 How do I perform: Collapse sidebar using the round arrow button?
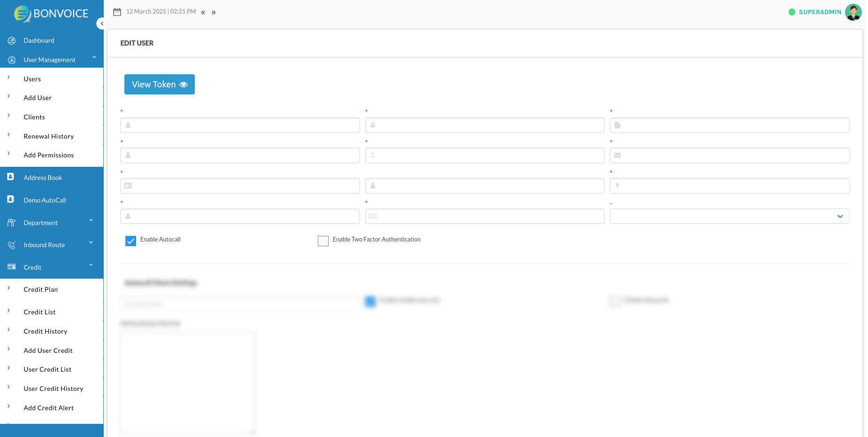101,23
